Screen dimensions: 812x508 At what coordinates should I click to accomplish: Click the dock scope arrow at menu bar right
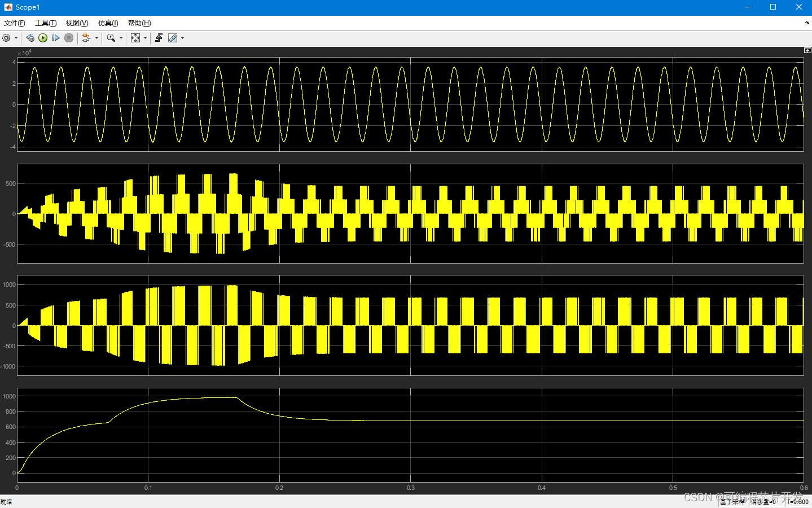(x=807, y=23)
